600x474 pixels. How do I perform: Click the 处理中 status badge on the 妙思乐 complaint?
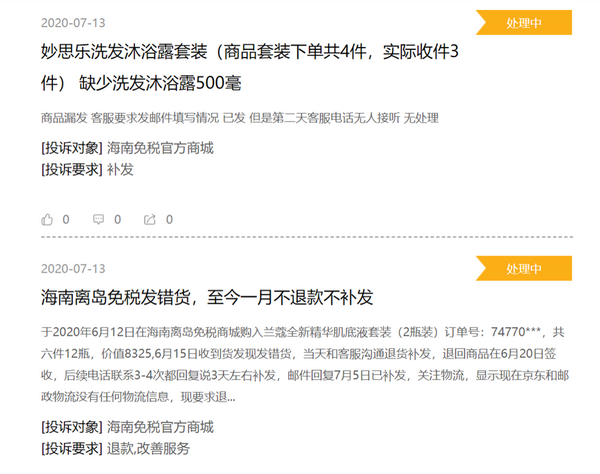tap(523, 23)
